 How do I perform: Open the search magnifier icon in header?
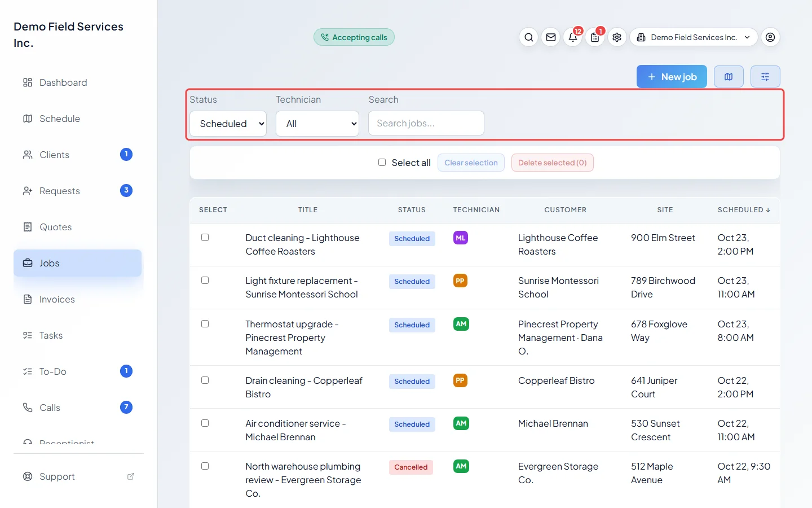529,37
